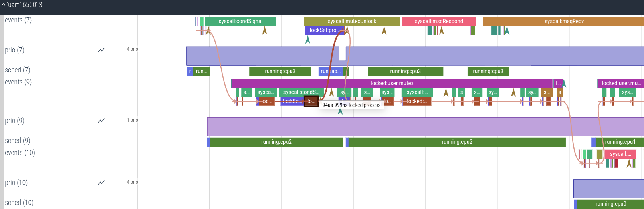Open chart options icon for prio (9)
The height and width of the screenshot is (209, 644).
(x=101, y=121)
